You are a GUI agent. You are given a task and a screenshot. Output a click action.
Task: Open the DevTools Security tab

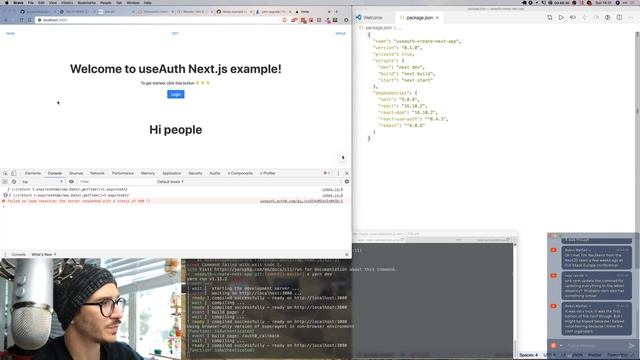195,173
